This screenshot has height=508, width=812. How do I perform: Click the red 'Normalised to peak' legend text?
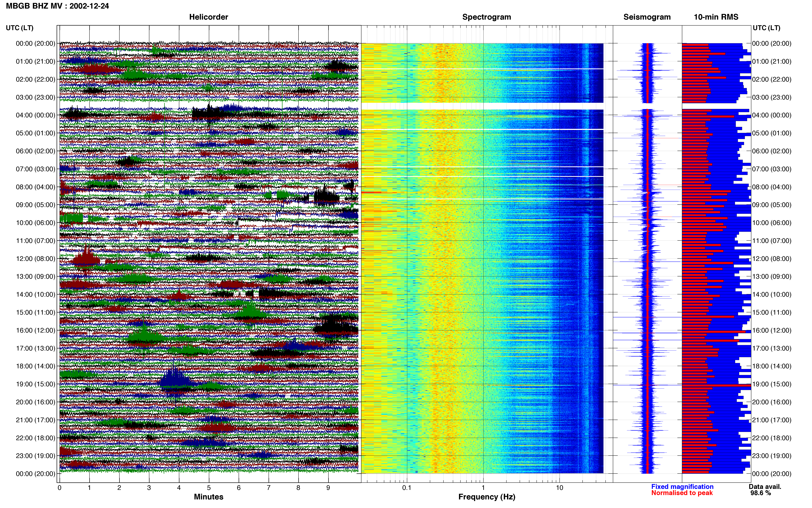[682, 493]
